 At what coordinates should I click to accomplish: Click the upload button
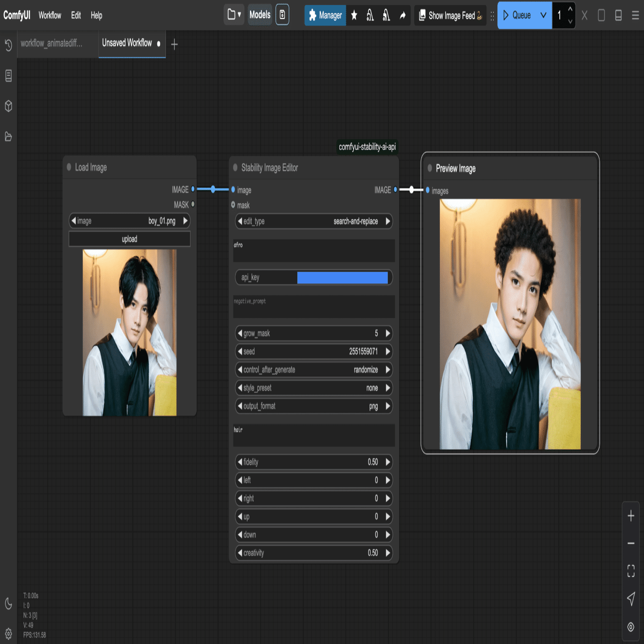point(130,239)
